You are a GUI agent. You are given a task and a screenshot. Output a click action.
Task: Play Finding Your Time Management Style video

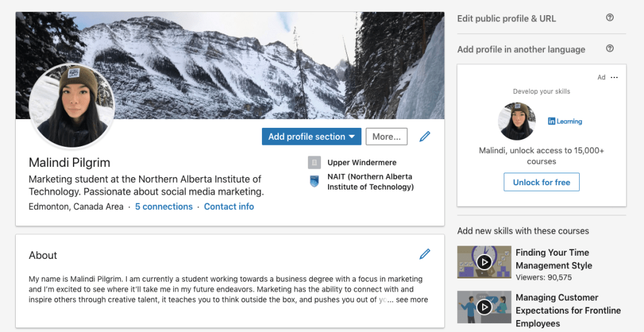click(x=483, y=261)
